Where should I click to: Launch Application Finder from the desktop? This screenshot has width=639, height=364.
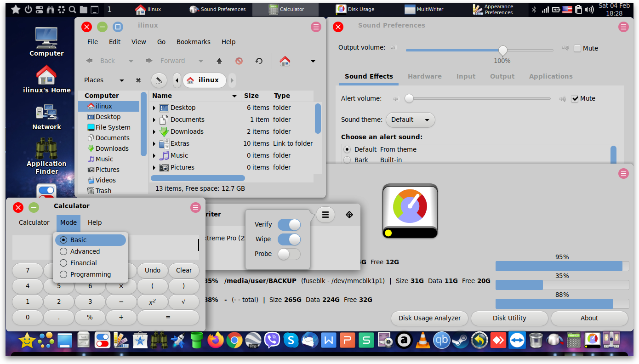46,156
